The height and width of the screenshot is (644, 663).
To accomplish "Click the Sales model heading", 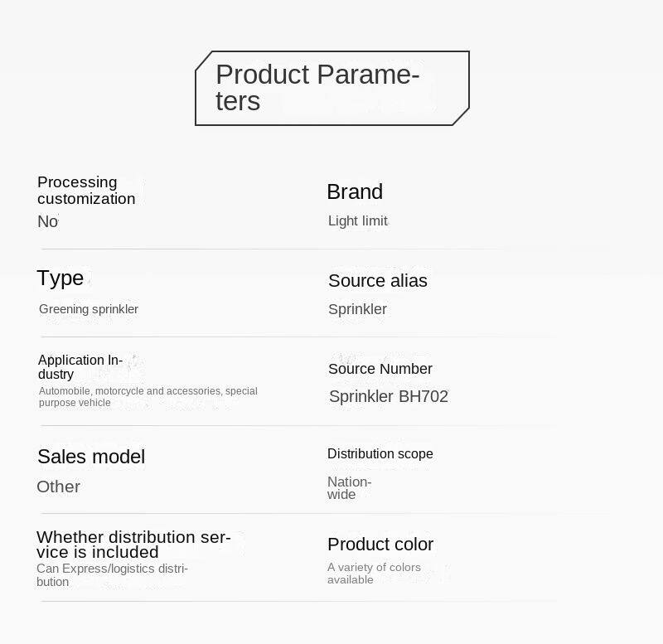I will click(x=91, y=457).
